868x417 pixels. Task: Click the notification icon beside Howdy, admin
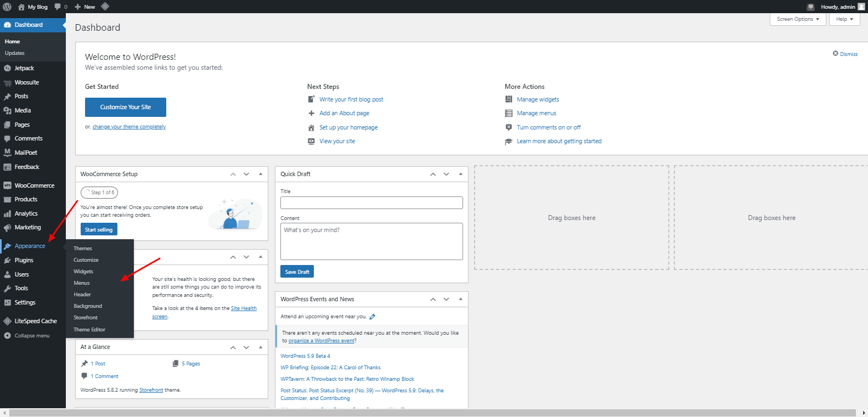pyautogui.click(x=810, y=7)
